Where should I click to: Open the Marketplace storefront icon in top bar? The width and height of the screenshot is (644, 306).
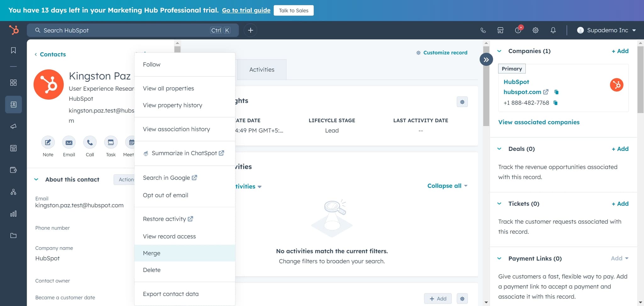click(500, 30)
